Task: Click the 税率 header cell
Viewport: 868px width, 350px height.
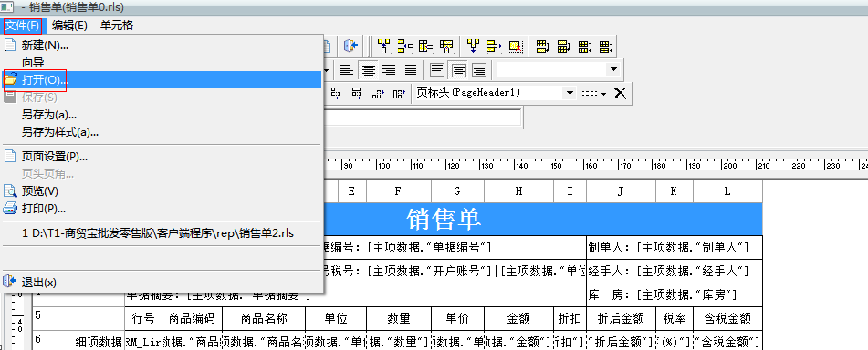Action: tap(675, 318)
